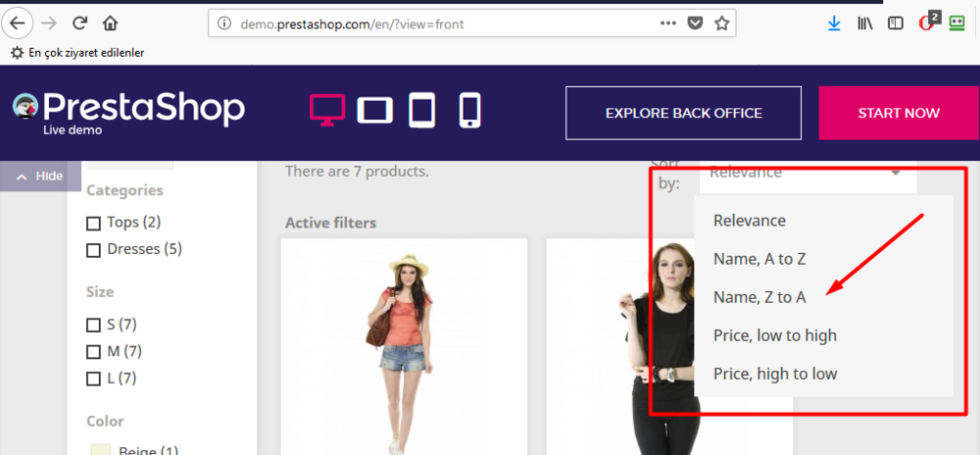Select 'Name, Z to A' sort option
Image resolution: width=980 pixels, height=455 pixels.
(x=759, y=297)
